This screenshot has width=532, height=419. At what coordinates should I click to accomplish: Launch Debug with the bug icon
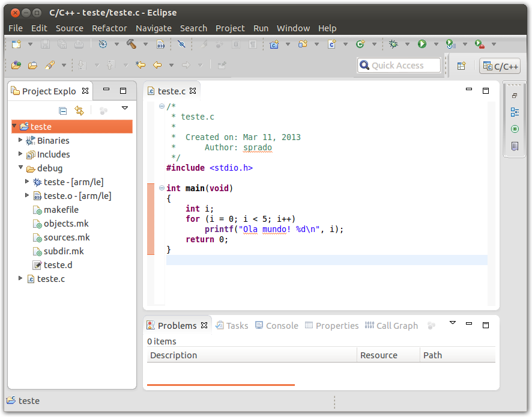pos(393,44)
